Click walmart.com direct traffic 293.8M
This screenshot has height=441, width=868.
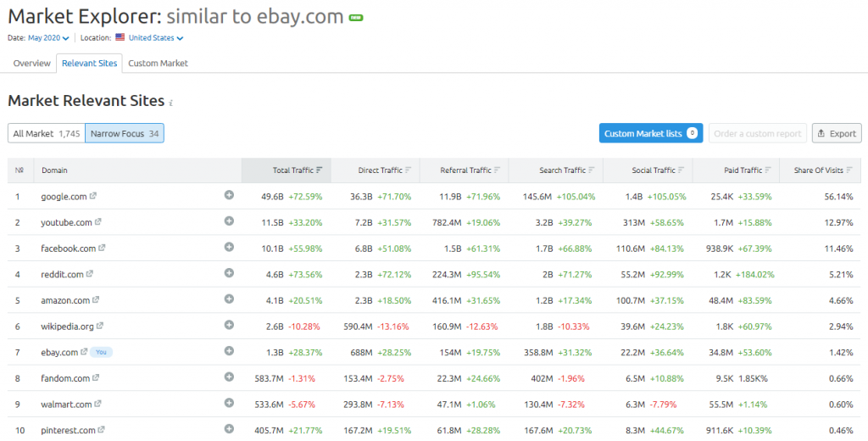[x=358, y=405]
